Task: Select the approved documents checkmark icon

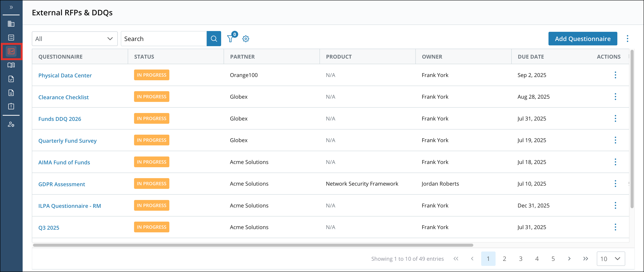Action: pos(11,79)
